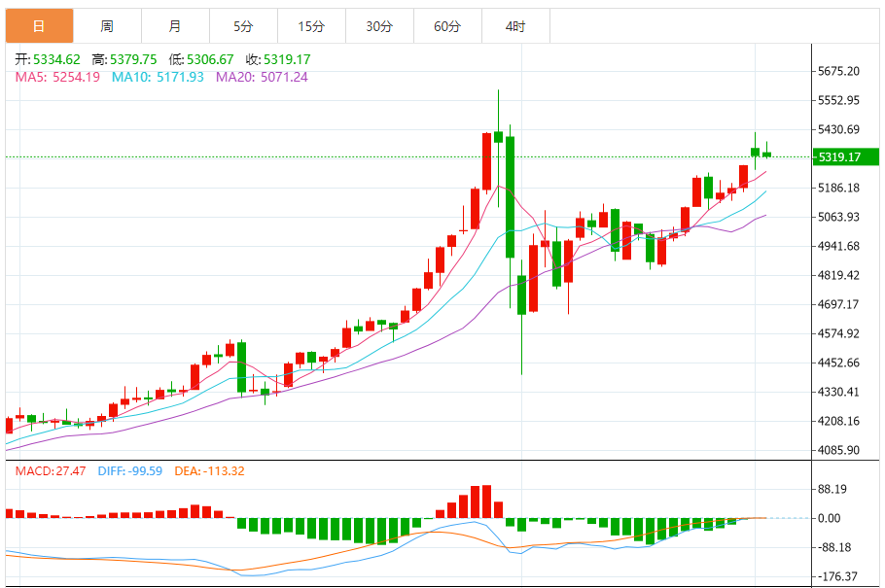
Task: Switch to the 周 weekly tab
Action: click(x=107, y=26)
